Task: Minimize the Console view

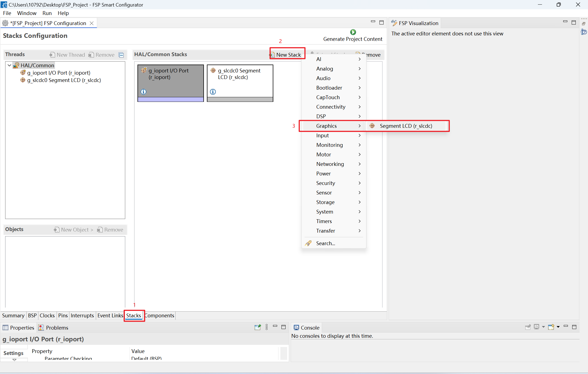Action: 566,326
